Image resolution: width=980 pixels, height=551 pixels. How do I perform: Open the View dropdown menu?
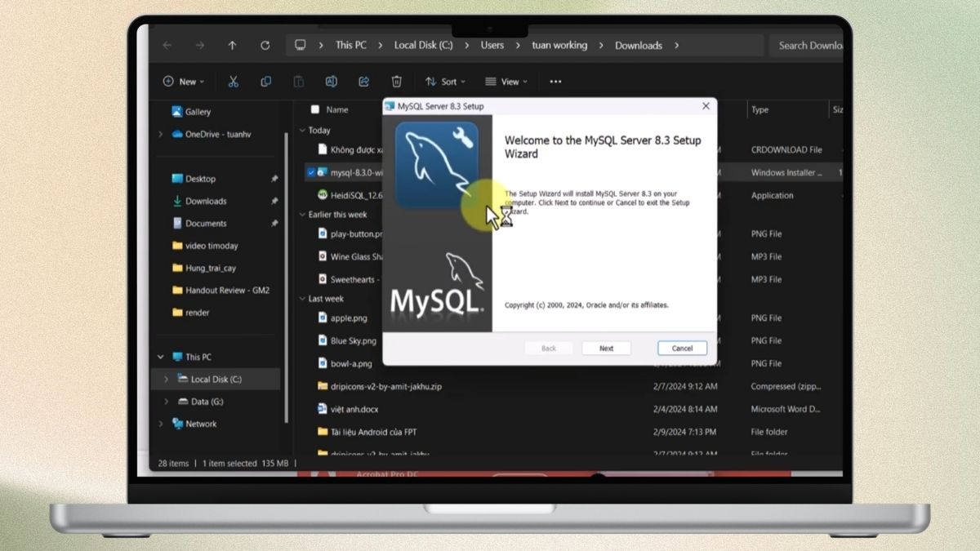(506, 82)
